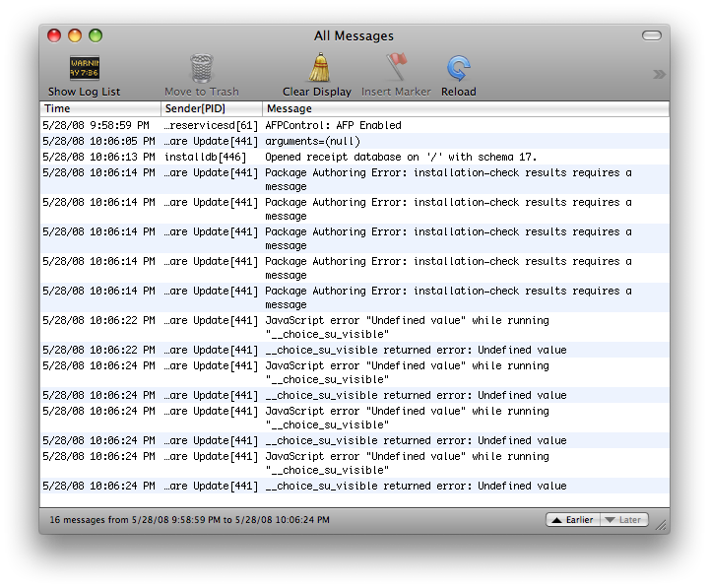Click the 16 messages status bar text

[189, 520]
